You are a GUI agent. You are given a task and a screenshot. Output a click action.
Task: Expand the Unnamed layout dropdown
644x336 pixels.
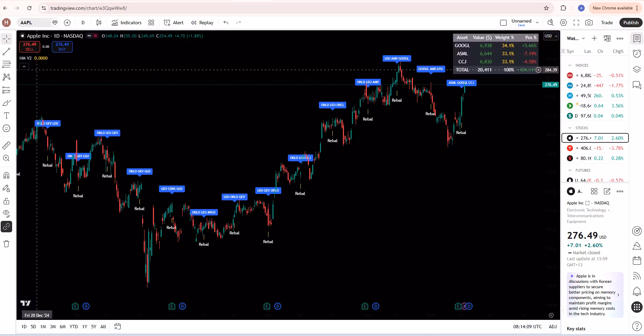[537, 23]
